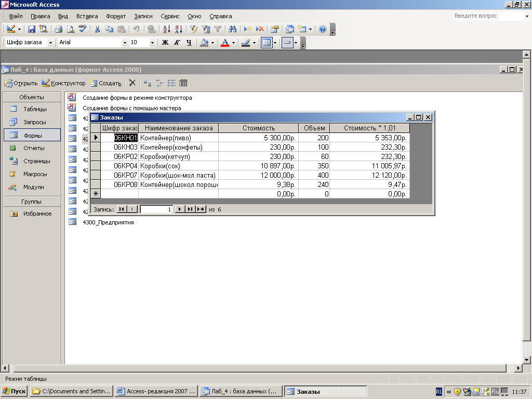The width and height of the screenshot is (532, 399).
Task: Open Формат menu
Action: click(x=116, y=16)
